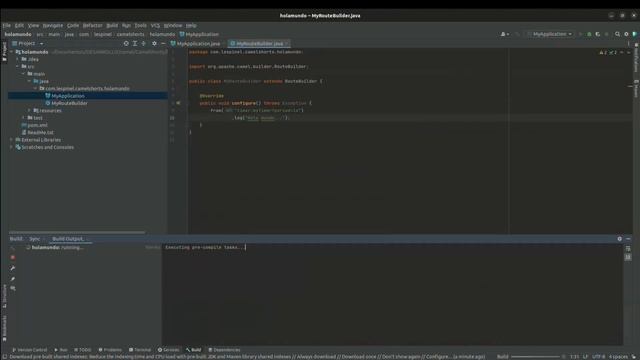Collapse the java source folder

point(29,81)
